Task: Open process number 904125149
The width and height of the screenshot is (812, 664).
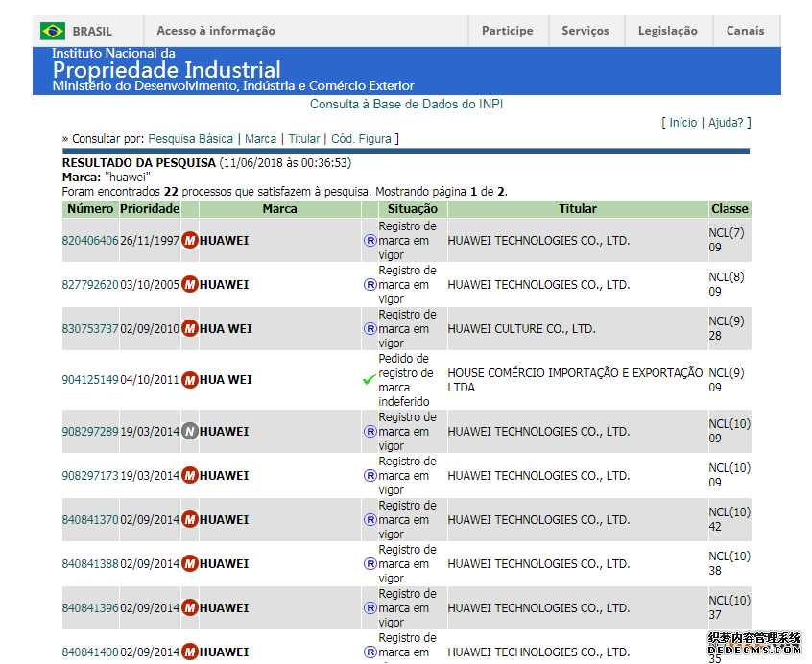Action: tap(90, 380)
